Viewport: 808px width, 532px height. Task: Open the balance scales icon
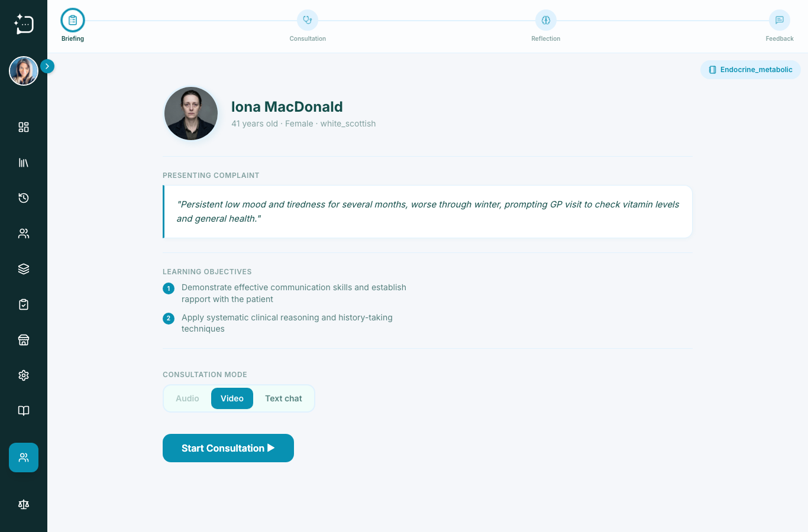click(24, 504)
